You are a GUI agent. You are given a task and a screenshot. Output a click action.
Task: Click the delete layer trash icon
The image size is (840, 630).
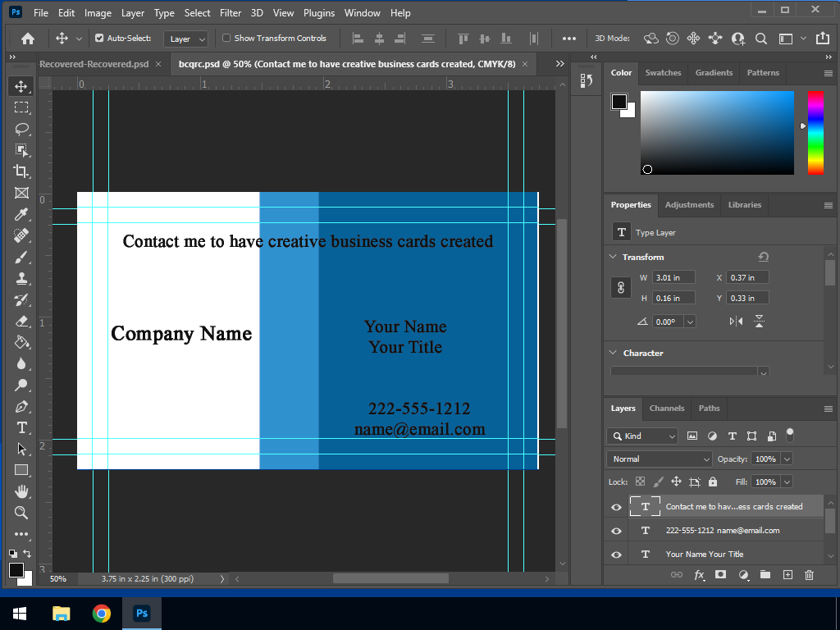point(809,575)
